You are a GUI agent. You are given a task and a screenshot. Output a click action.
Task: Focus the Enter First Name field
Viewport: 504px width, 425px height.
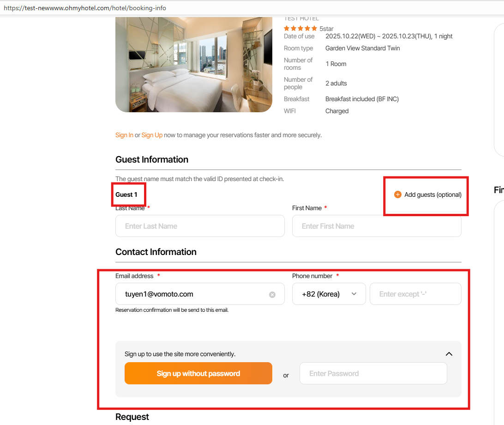click(377, 226)
